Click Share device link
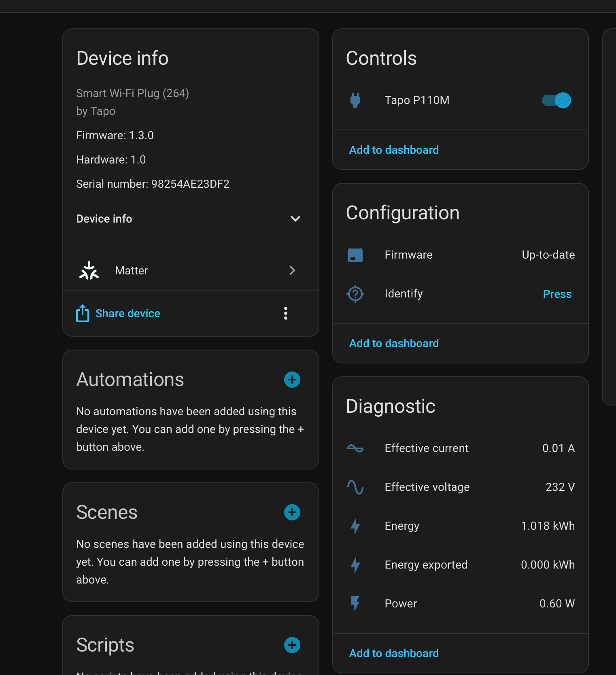 128,314
